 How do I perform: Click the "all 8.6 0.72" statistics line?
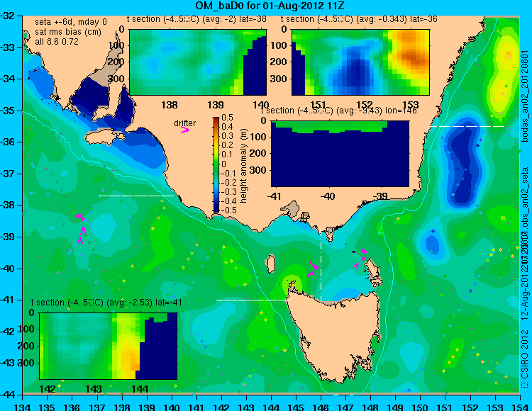click(x=57, y=42)
